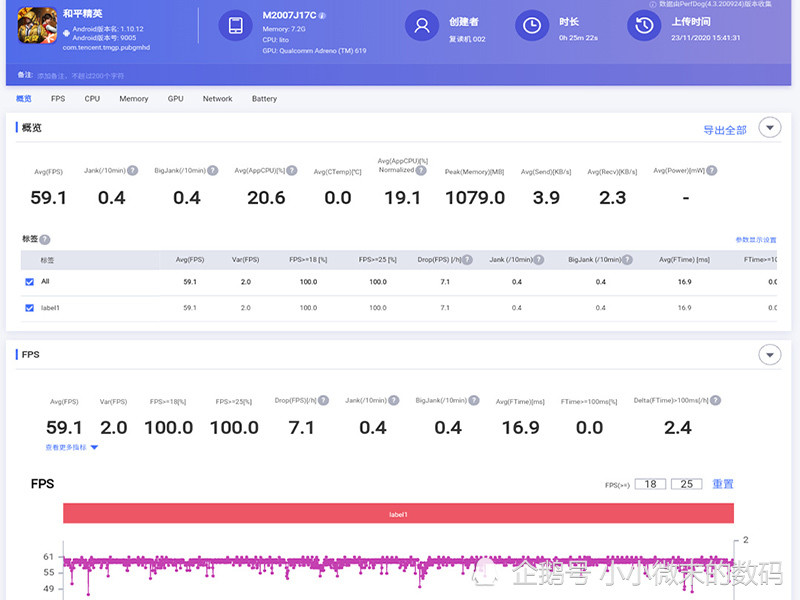Click 重置 reset link near FPS thresholds
This screenshot has height=600, width=800.
(x=722, y=484)
